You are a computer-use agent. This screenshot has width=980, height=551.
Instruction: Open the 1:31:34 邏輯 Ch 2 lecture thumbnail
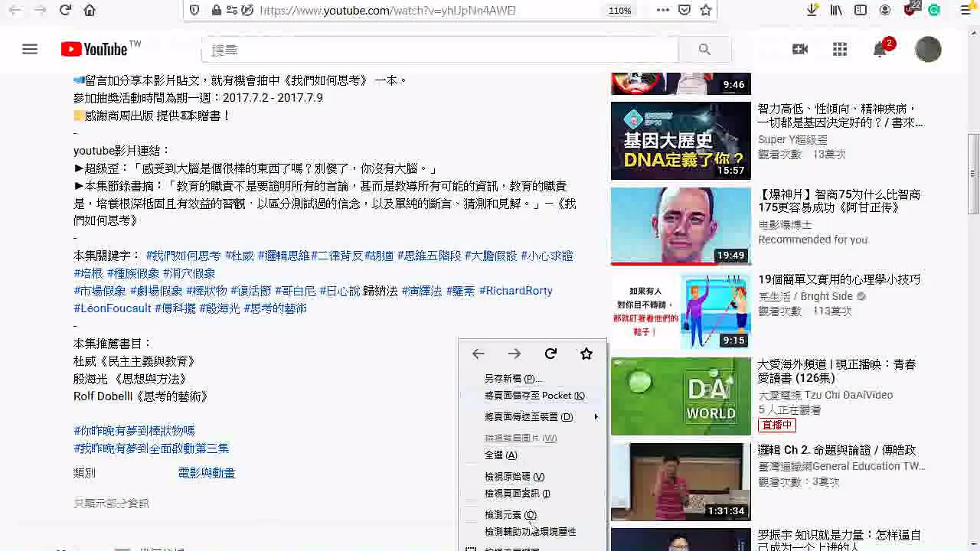coord(681,481)
